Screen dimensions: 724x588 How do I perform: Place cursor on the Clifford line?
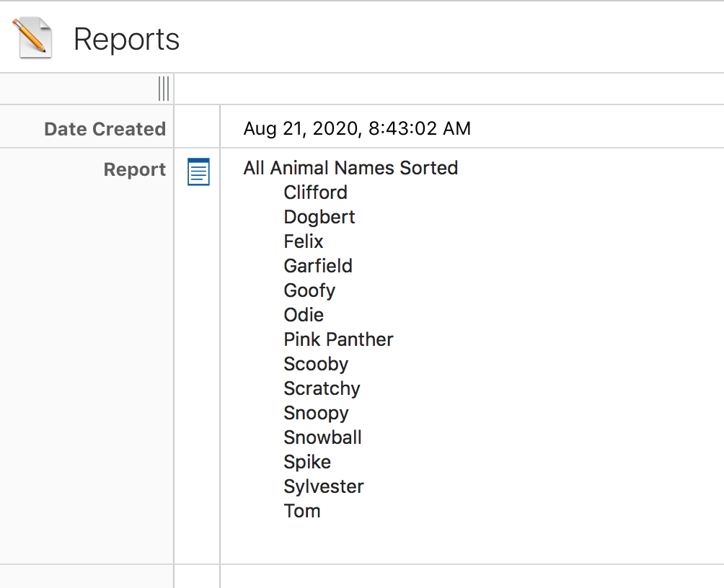click(x=315, y=192)
